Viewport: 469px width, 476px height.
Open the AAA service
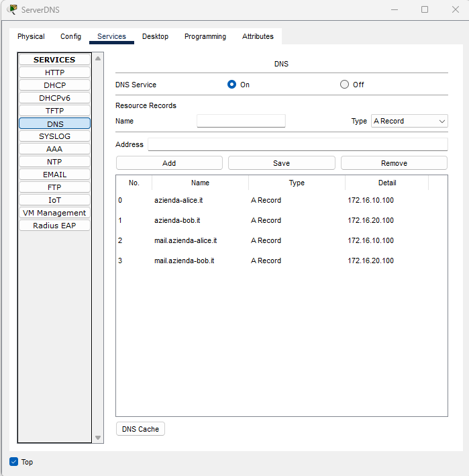click(x=54, y=149)
